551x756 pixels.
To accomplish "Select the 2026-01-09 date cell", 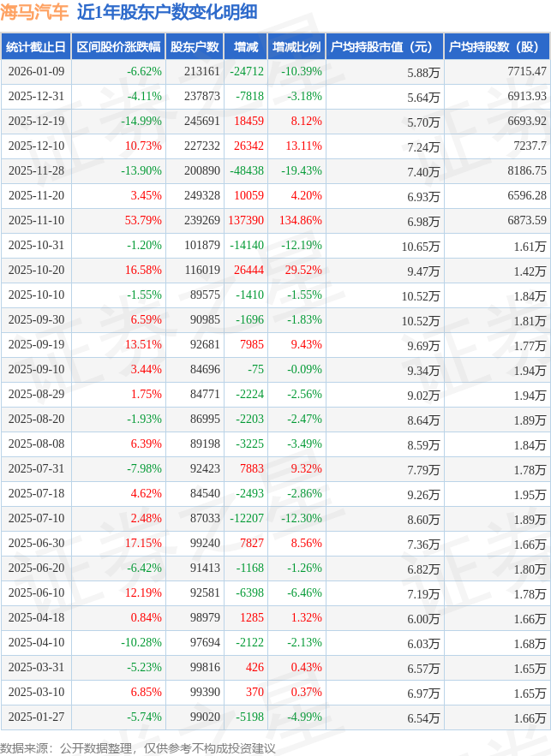I will click(x=35, y=72).
